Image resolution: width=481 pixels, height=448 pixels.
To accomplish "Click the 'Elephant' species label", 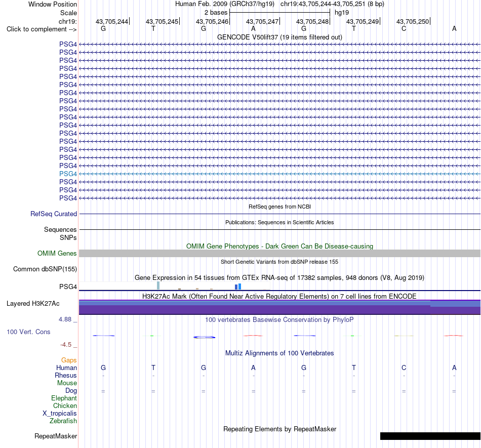I will (x=64, y=398).
